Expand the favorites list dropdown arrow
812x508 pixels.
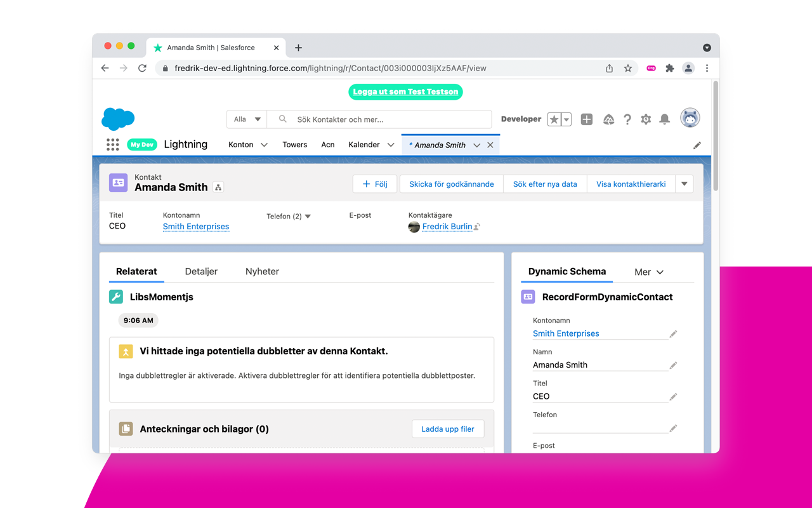[566, 119]
